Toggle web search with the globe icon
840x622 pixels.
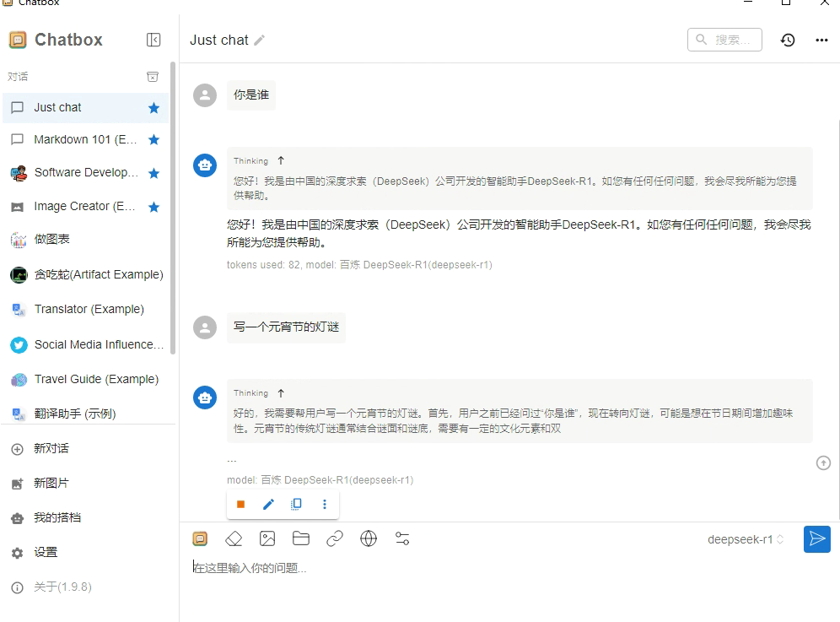click(369, 538)
